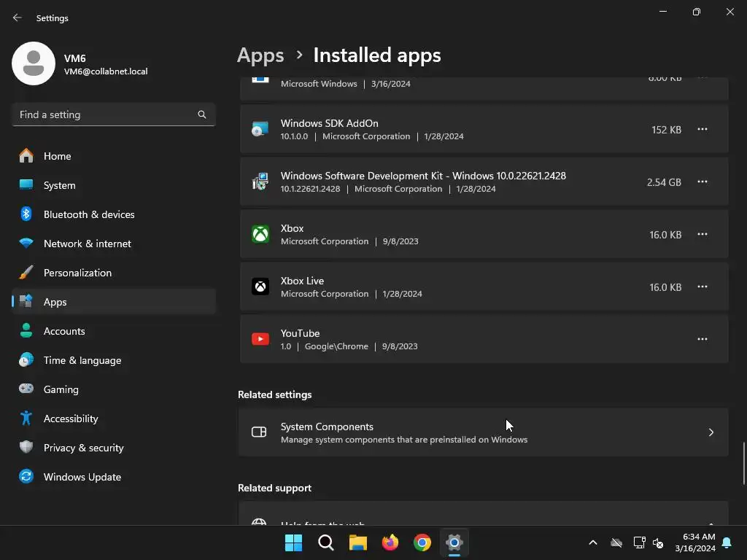Screen dimensions: 747x560
Task: Click the Related support heading
Action: (275, 488)
